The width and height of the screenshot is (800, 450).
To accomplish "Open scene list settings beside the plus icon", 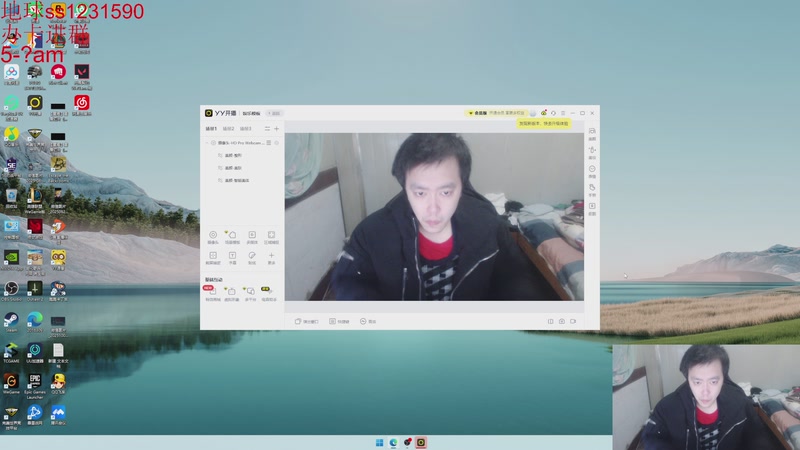I will [267, 129].
